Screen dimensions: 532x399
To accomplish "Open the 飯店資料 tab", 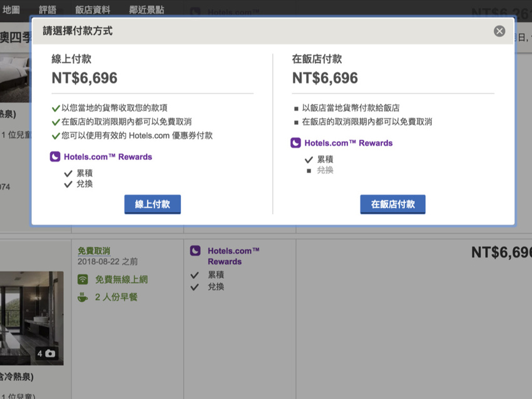I will tap(93, 9).
